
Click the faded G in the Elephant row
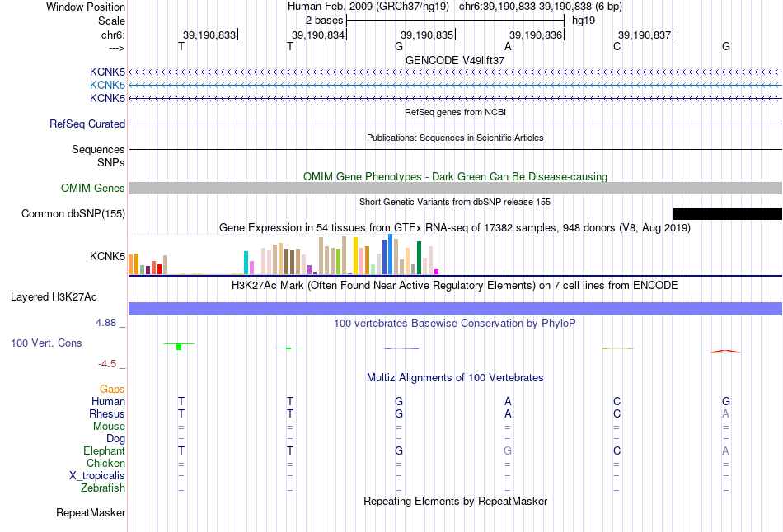(x=508, y=451)
